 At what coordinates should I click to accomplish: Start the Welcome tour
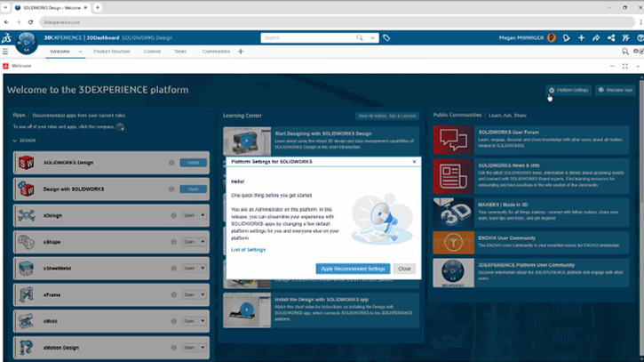tap(616, 90)
